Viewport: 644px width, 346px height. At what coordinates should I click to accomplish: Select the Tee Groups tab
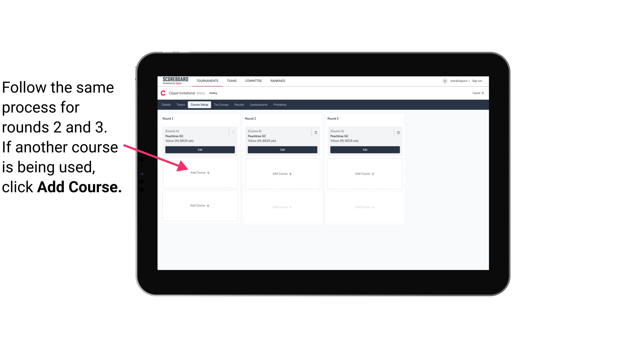(221, 105)
